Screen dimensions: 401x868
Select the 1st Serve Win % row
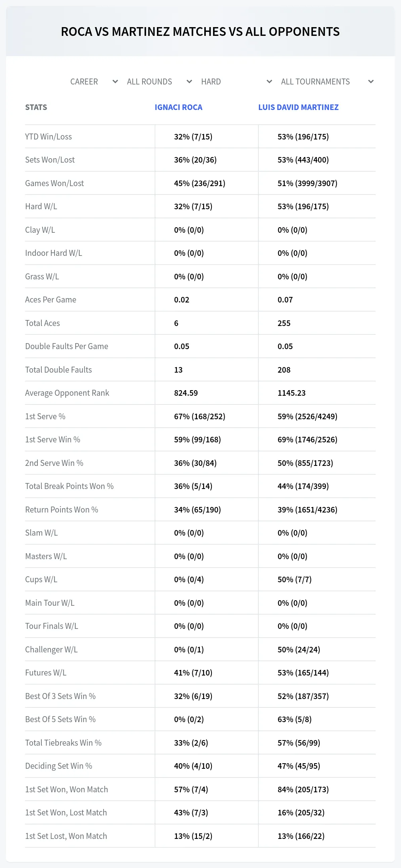(200, 440)
